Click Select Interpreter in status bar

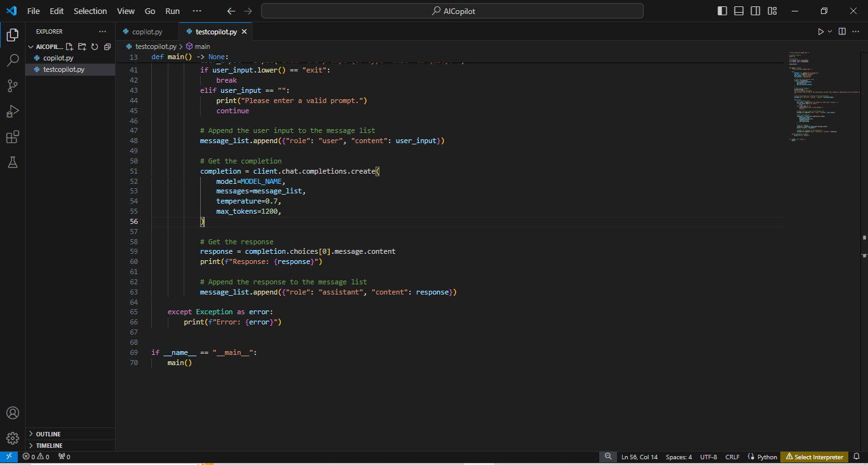(815, 457)
